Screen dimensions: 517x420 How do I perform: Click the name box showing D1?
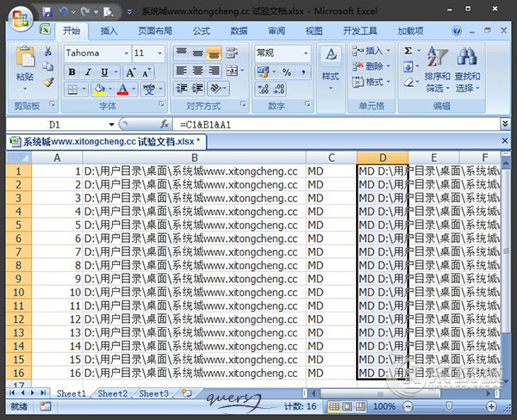(56, 125)
